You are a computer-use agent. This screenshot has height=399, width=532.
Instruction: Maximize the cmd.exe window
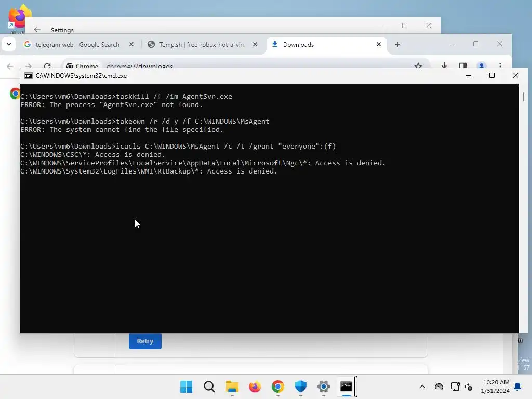click(x=492, y=76)
